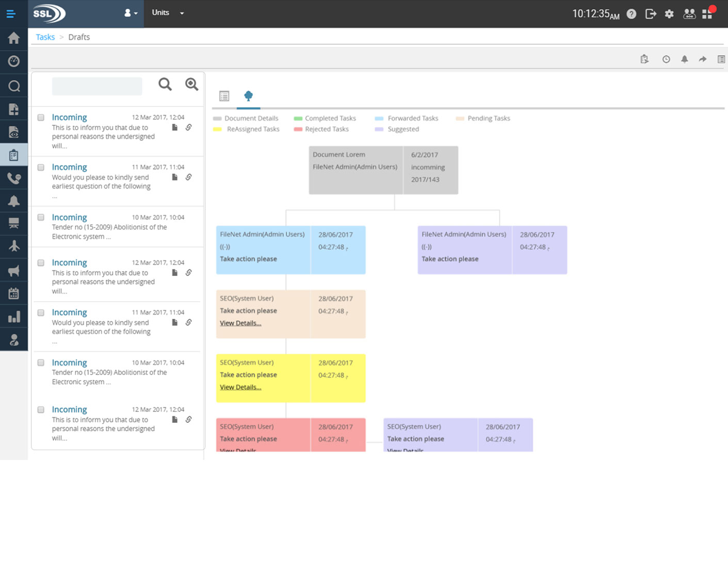
Task: Open View Details in the orange SEO task
Action: tap(240, 323)
